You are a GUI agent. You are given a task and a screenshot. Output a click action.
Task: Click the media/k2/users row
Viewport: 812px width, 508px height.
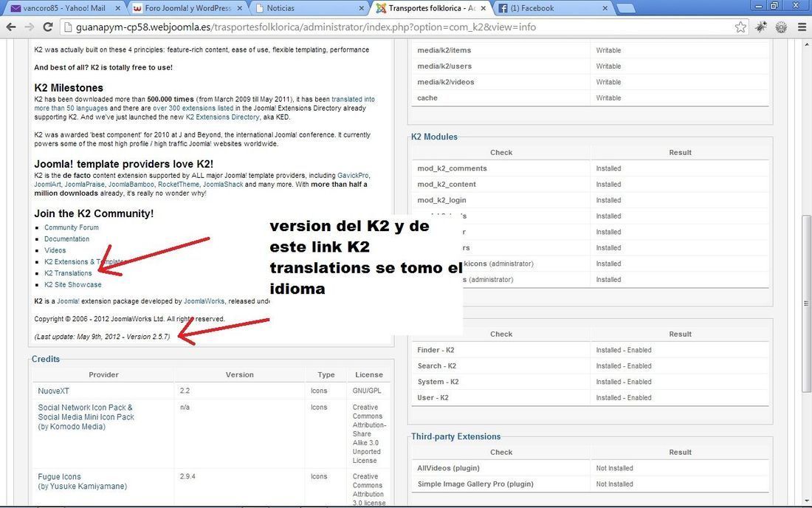590,66
